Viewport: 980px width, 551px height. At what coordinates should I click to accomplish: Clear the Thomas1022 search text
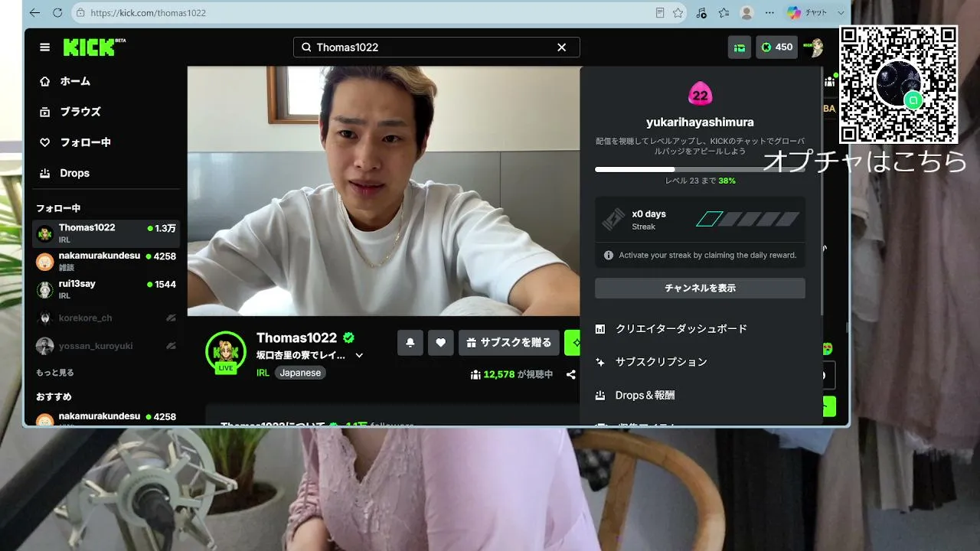(x=562, y=47)
